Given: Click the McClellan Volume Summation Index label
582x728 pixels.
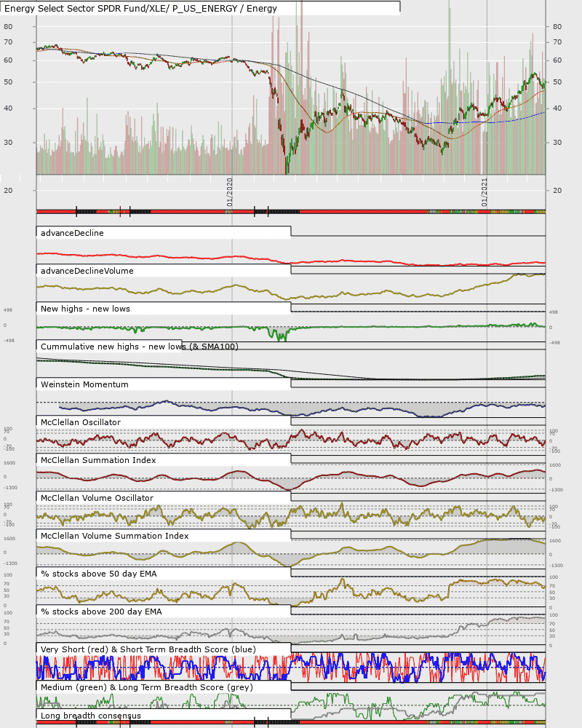Looking at the screenshot, I should 115,536.
